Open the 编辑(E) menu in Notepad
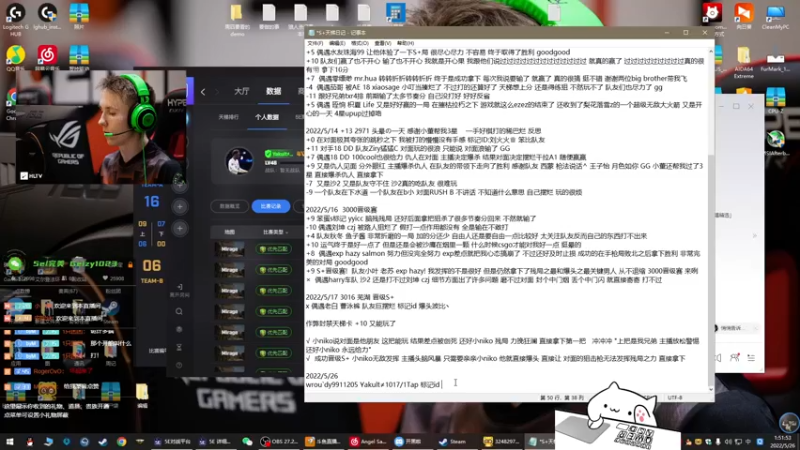The height and width of the screenshot is (450, 800). pos(337,43)
